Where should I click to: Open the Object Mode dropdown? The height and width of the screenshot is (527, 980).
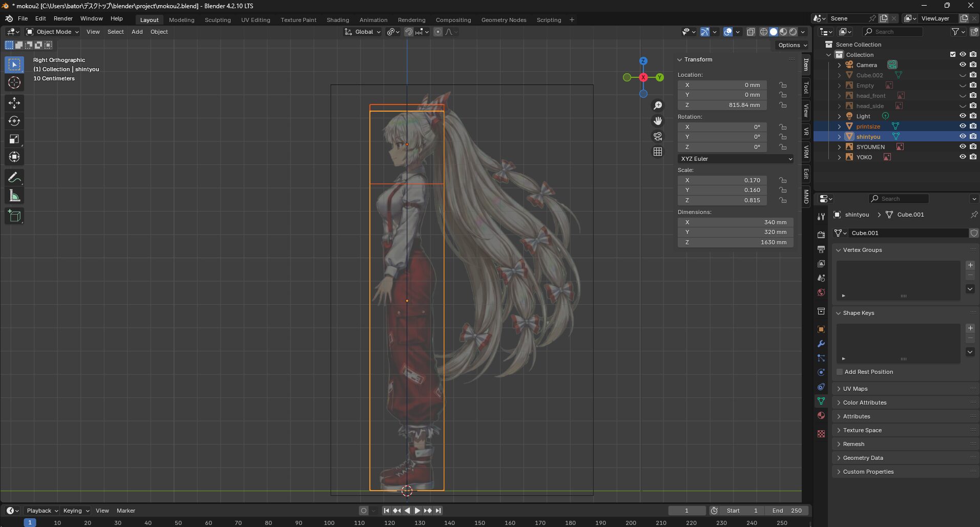click(53, 32)
